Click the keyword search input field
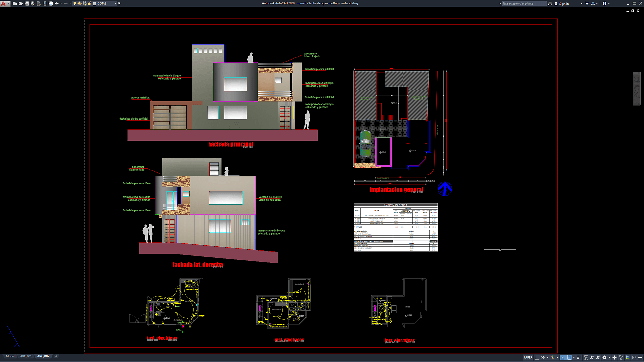The image size is (644, 362). 524,3
